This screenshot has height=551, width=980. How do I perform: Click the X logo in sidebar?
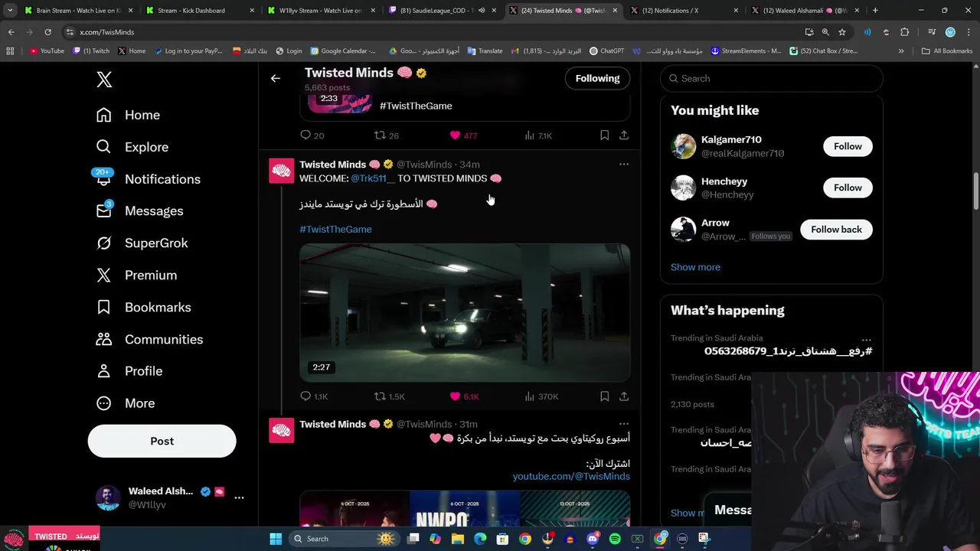(104, 79)
